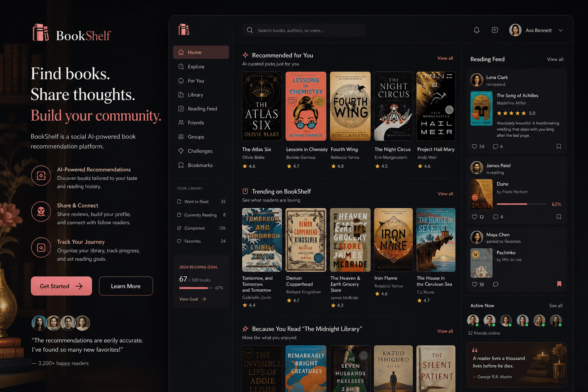588x392 pixels.
Task: Click the Favorites heart icon in library
Action: point(179,241)
